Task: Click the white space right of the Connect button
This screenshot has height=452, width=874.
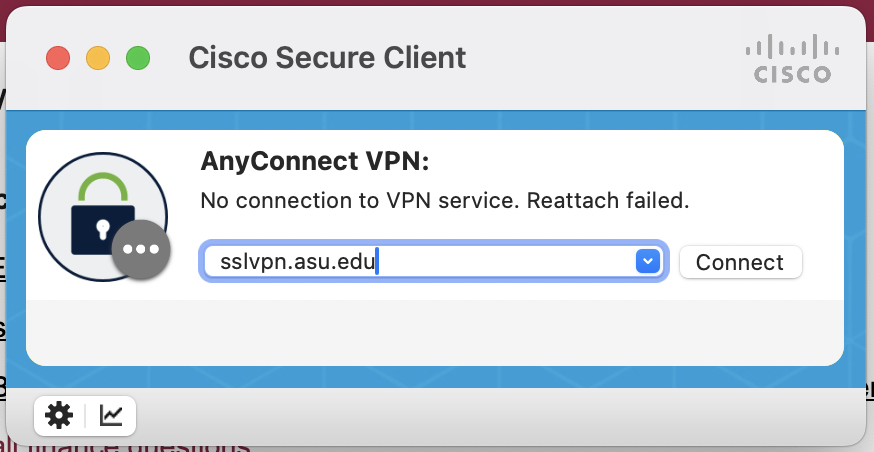Action: (823, 262)
